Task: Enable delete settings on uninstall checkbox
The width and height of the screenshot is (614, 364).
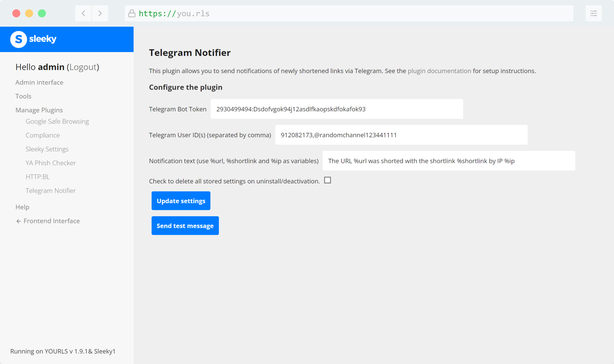Action: [327, 180]
